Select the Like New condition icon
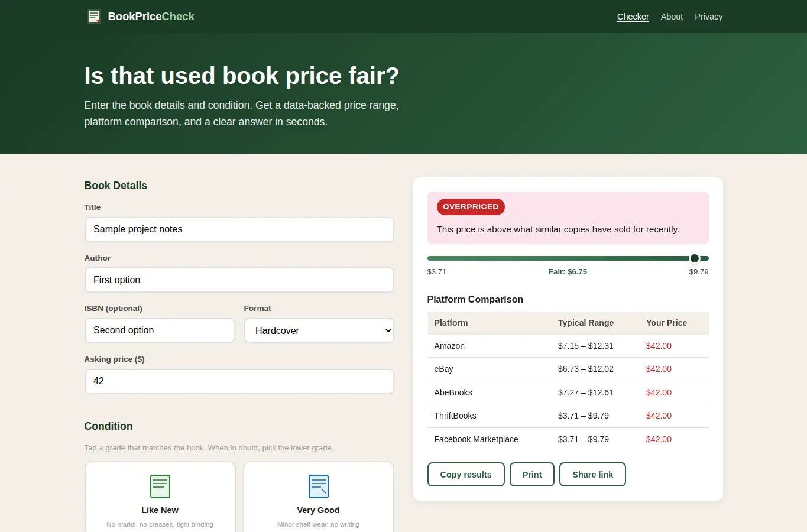Viewport: 807px width, 532px height. click(x=160, y=486)
